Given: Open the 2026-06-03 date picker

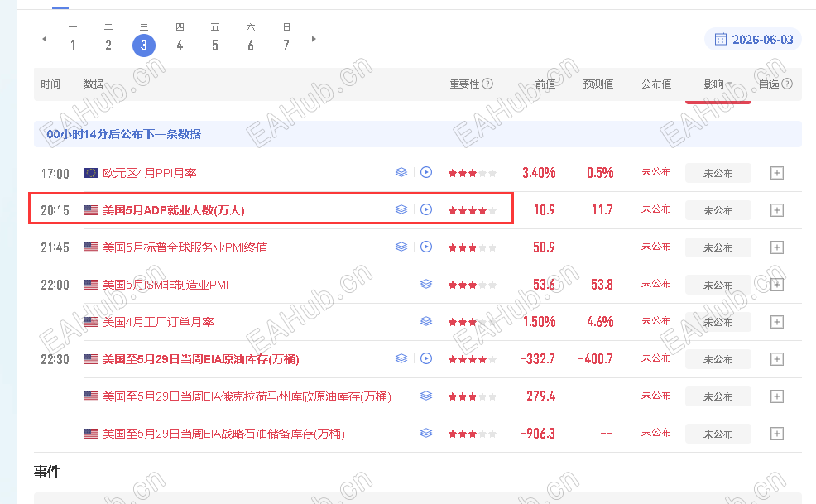Looking at the screenshot, I should click(x=753, y=40).
